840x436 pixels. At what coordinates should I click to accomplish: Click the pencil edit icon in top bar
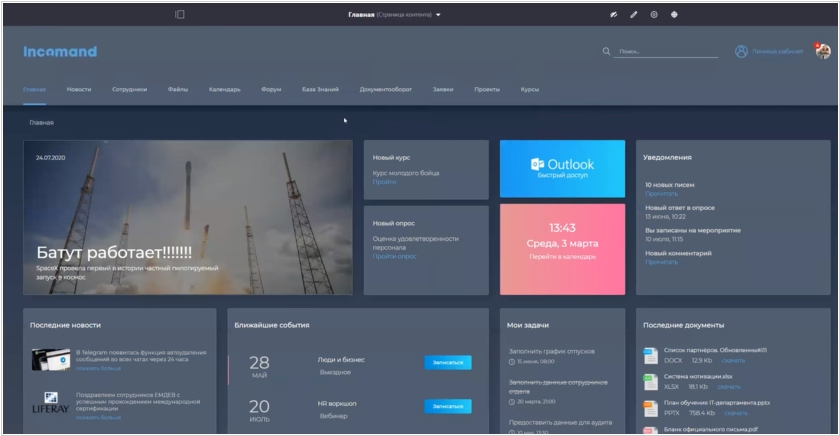634,15
